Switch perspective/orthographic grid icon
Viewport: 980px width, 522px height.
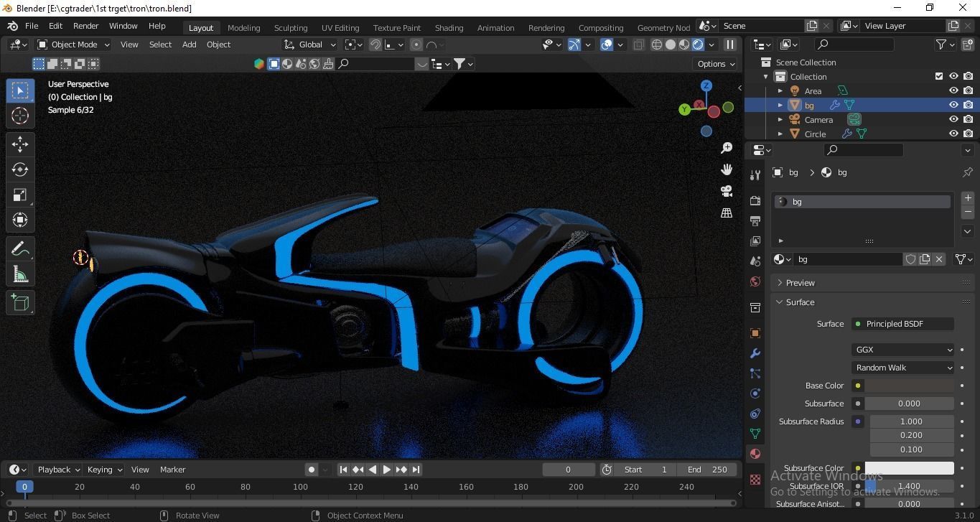727,213
